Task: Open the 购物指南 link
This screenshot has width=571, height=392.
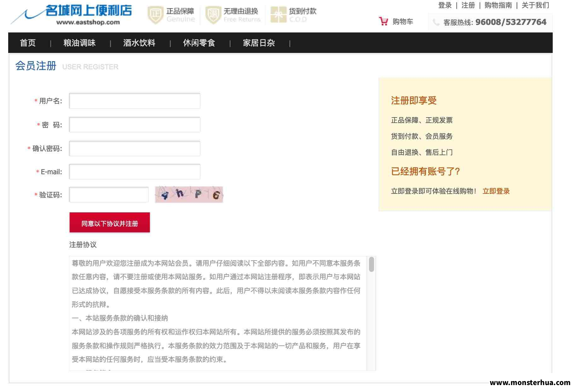Action: [x=498, y=5]
